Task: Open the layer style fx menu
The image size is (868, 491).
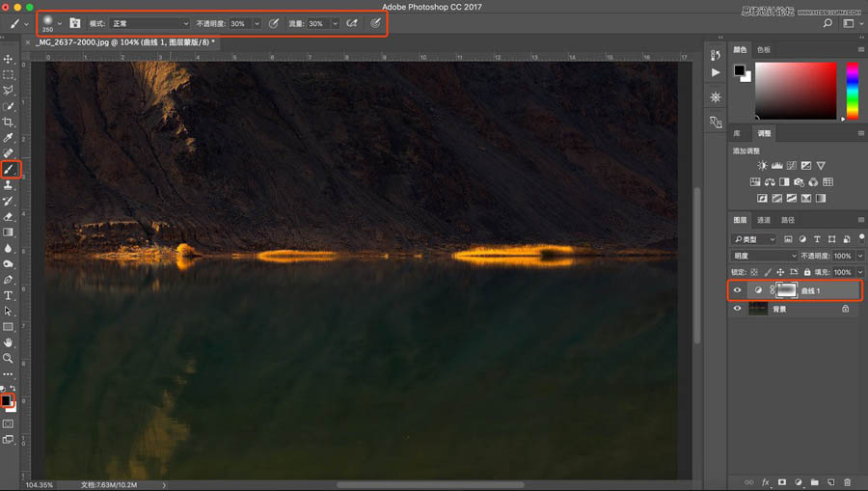Action: [766, 482]
